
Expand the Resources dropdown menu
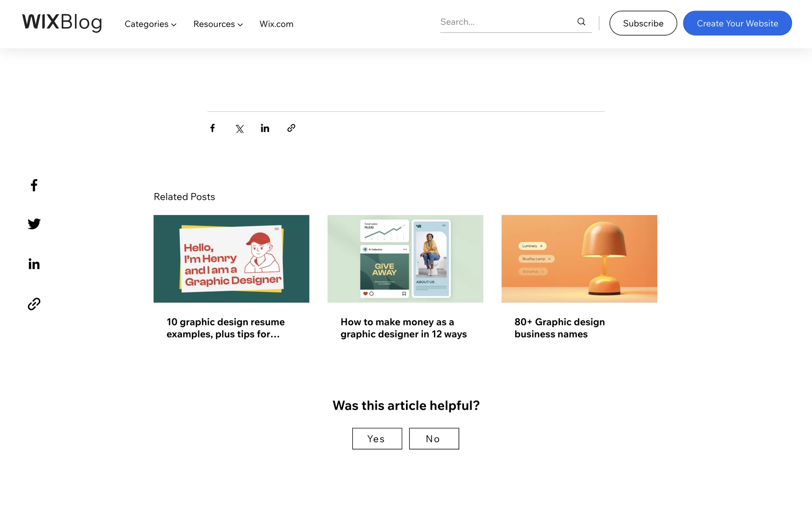(x=218, y=24)
